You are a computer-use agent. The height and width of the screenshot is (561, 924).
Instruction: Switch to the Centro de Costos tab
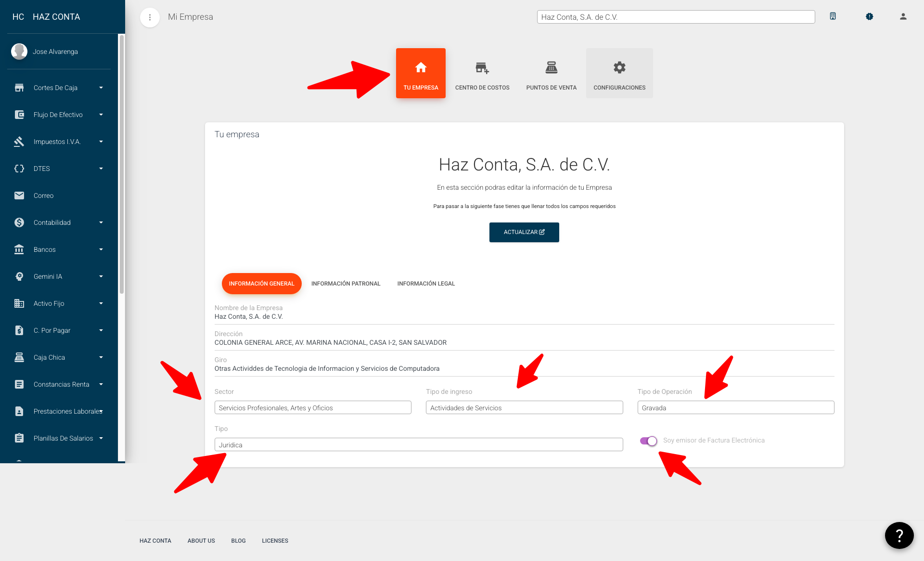click(x=482, y=73)
